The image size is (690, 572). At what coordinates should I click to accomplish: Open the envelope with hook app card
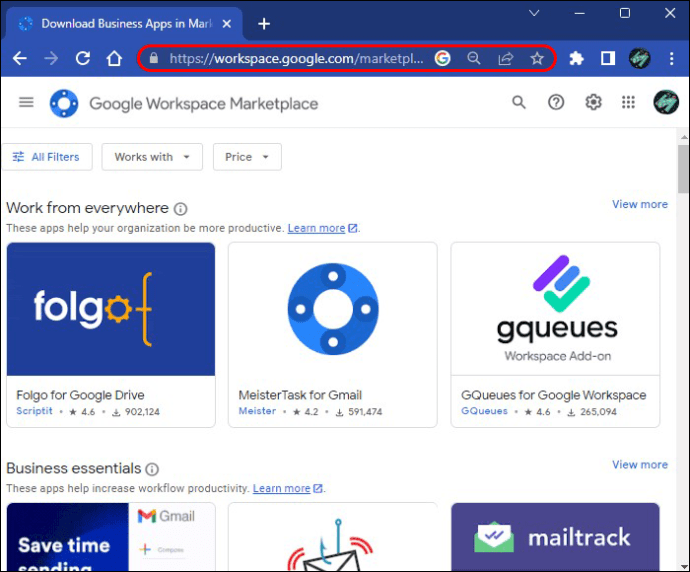(333, 537)
